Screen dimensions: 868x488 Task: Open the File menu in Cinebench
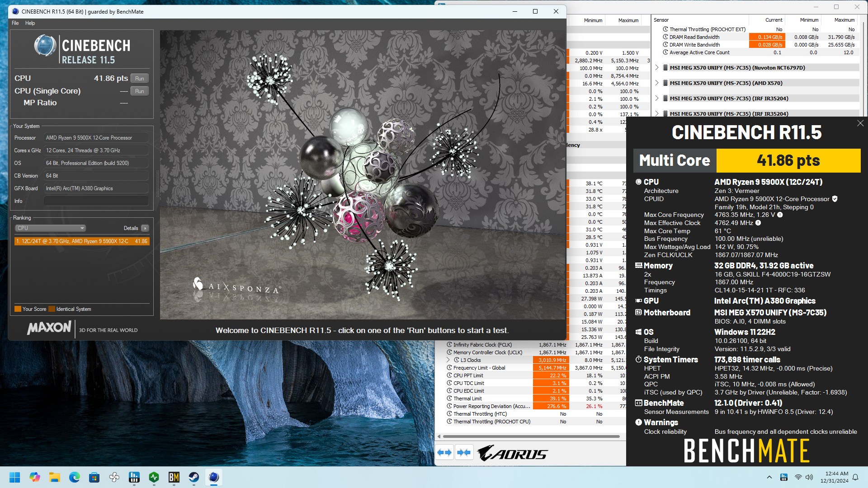[x=15, y=23]
